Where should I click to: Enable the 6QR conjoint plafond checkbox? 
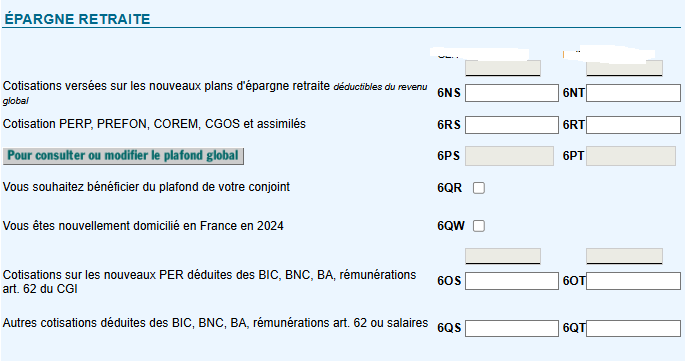[x=479, y=188]
